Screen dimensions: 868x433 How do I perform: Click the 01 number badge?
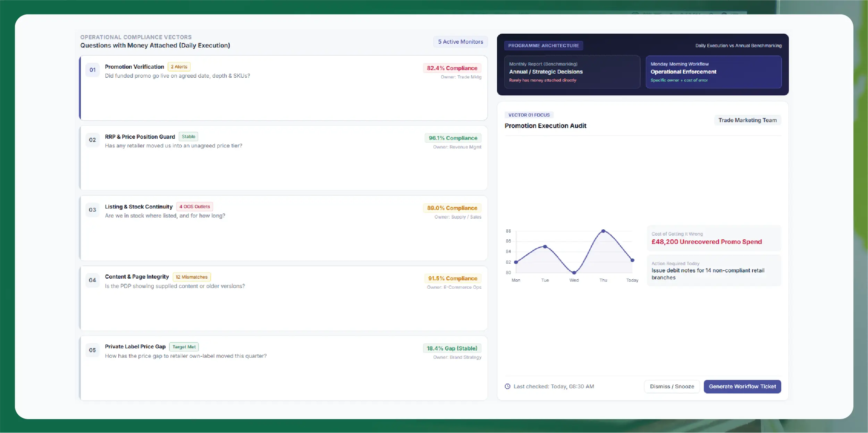[x=92, y=70]
